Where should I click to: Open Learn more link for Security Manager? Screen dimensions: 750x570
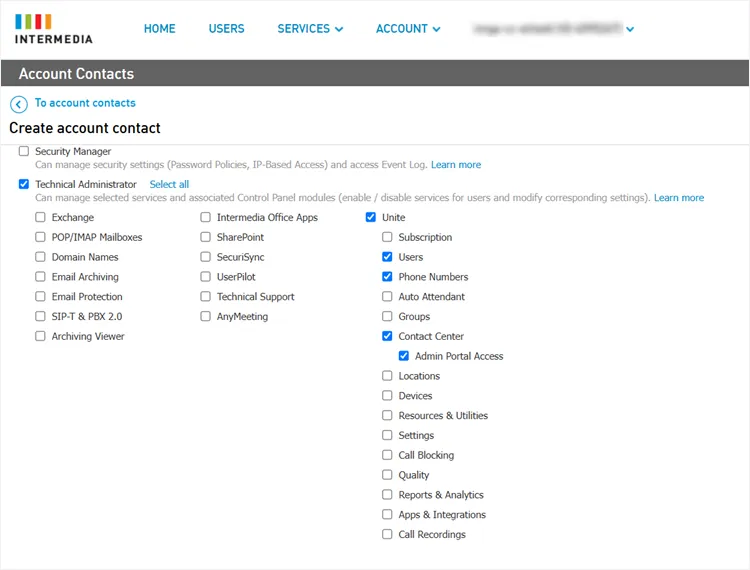coord(456,164)
